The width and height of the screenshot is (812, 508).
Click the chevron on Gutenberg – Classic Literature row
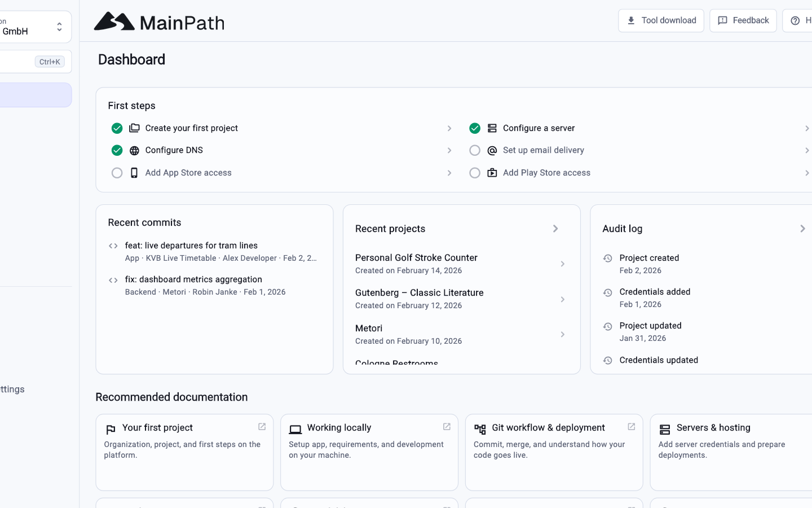[x=562, y=299]
